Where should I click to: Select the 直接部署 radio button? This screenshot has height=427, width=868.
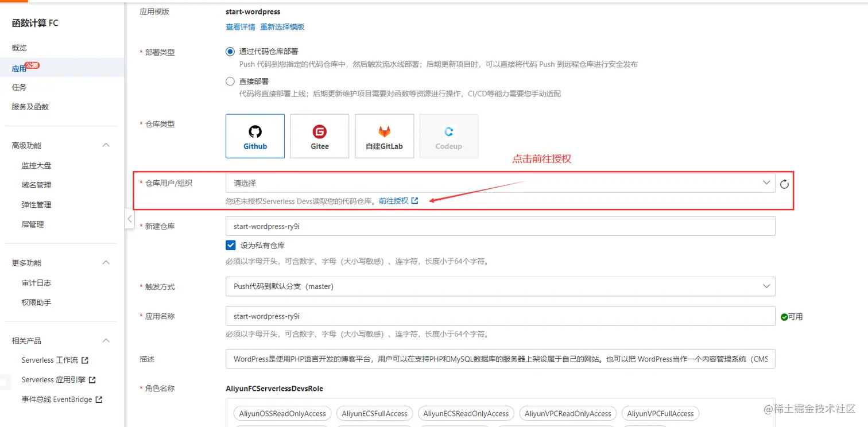pyautogui.click(x=230, y=81)
